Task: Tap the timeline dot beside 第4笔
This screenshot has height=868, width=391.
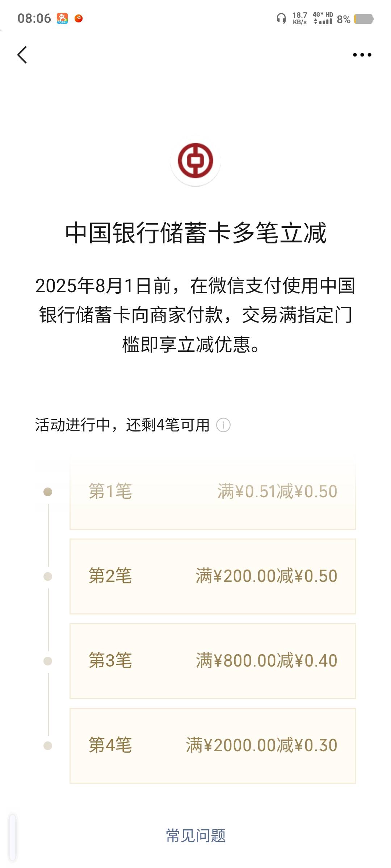Action: [x=48, y=746]
